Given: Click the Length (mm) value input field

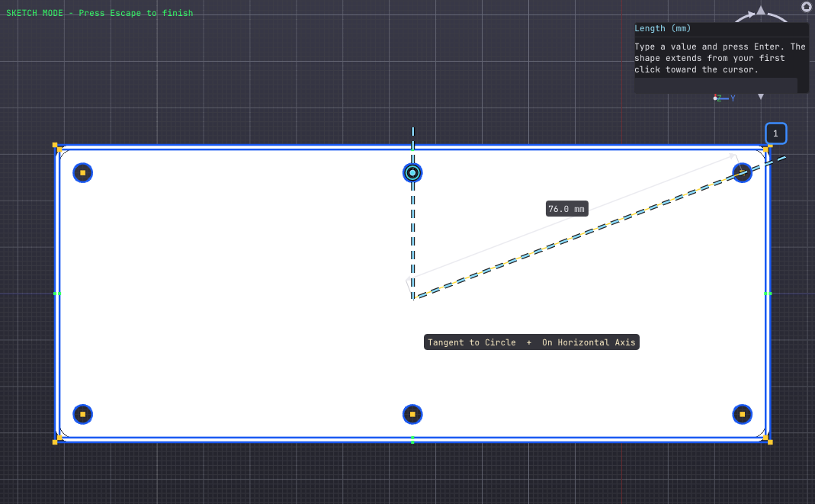Looking at the screenshot, I should 716,85.
